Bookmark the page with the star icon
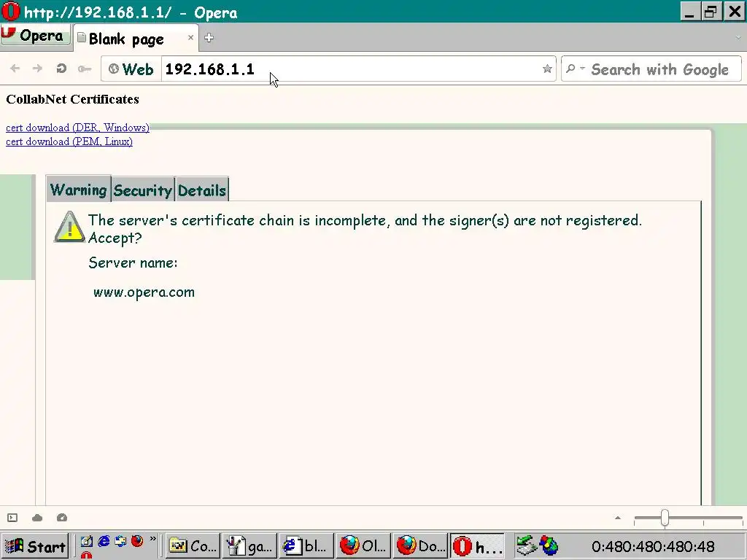Screen dimensions: 747x560 point(547,69)
